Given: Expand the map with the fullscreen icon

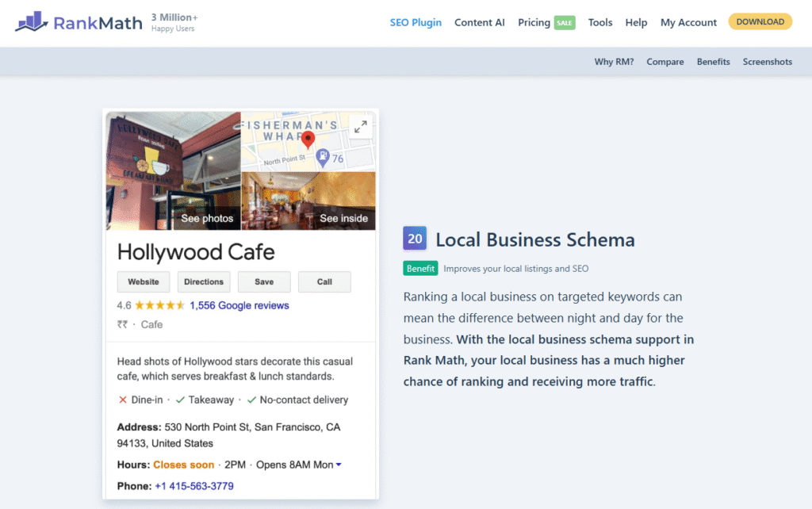Looking at the screenshot, I should click(360, 127).
